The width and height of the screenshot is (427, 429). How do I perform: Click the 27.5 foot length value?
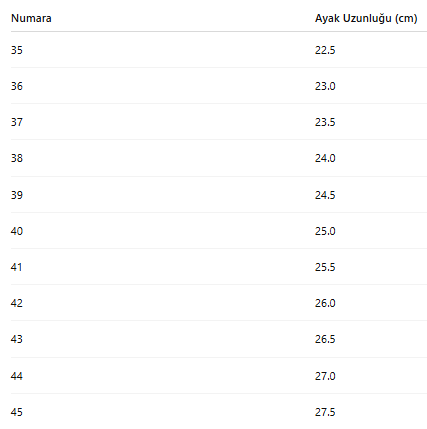point(325,412)
